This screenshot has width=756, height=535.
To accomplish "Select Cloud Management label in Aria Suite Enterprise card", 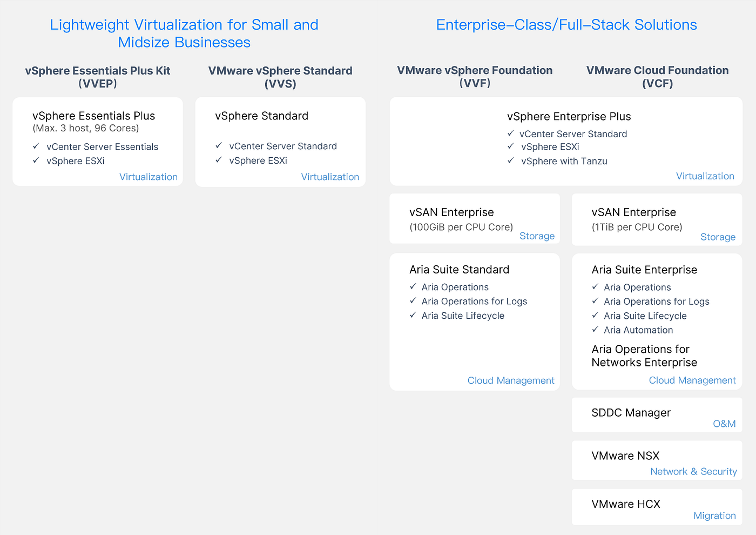I will tap(692, 380).
